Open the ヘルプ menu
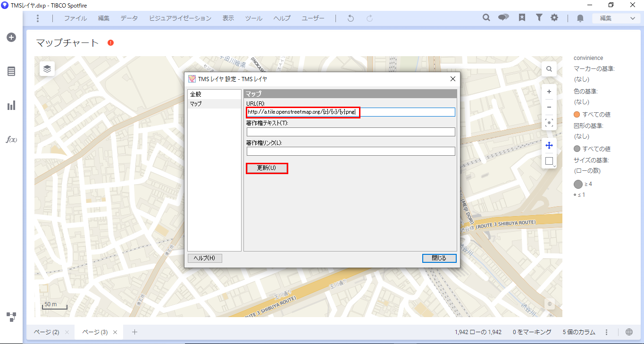Viewport: 644px width, 344px height. (x=282, y=18)
